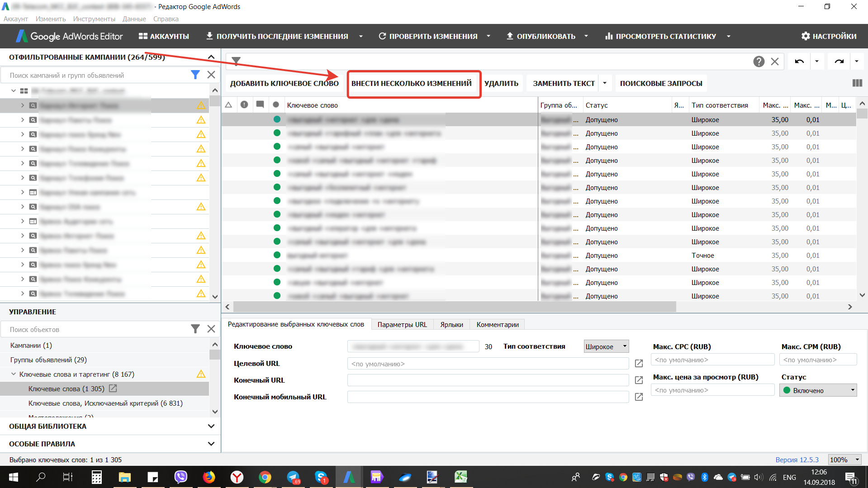Screen dimensions: 868x488
Task: Click the filter funnel icon in keyword filter bar
Action: pos(236,61)
